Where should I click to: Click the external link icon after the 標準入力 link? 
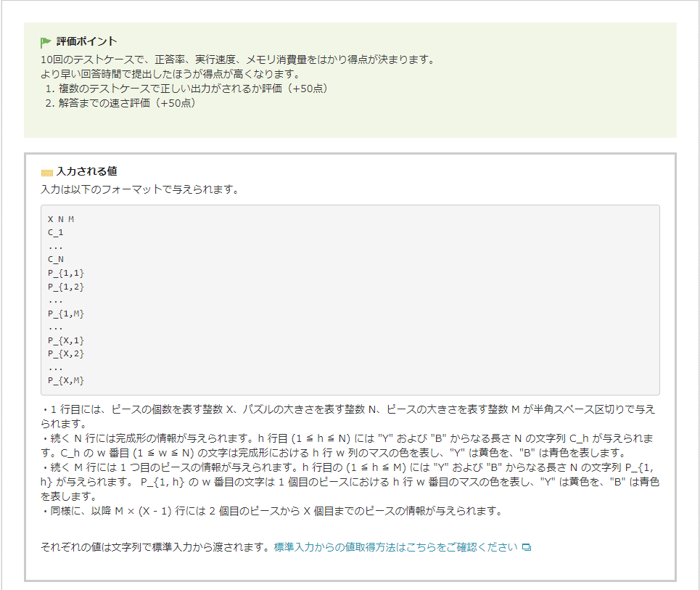(527, 547)
